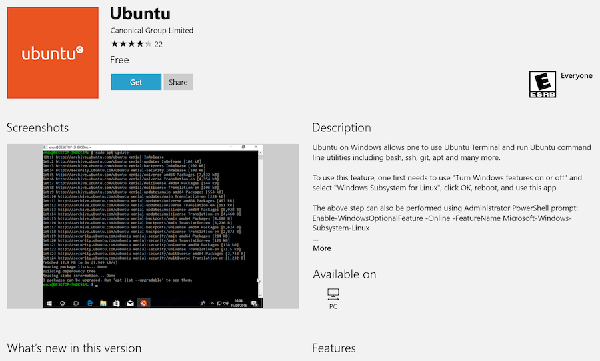Share the Ubuntu app page
The height and width of the screenshot is (361, 600).
[x=178, y=82]
